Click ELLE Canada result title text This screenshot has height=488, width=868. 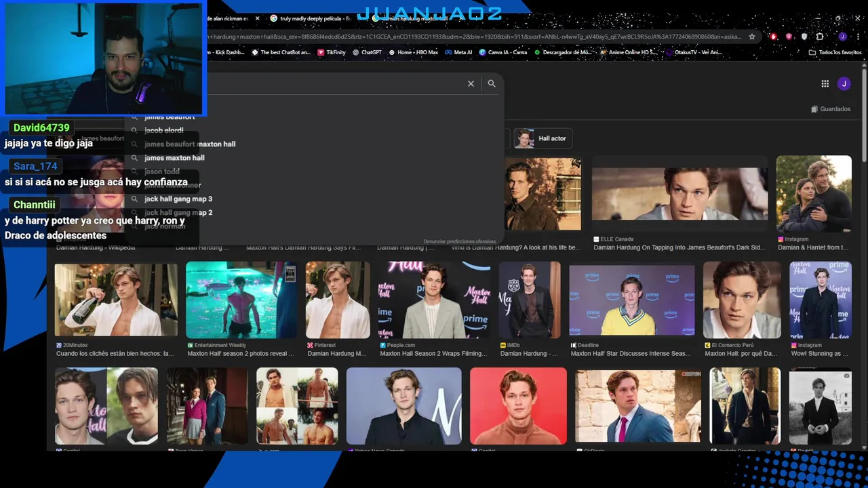679,247
